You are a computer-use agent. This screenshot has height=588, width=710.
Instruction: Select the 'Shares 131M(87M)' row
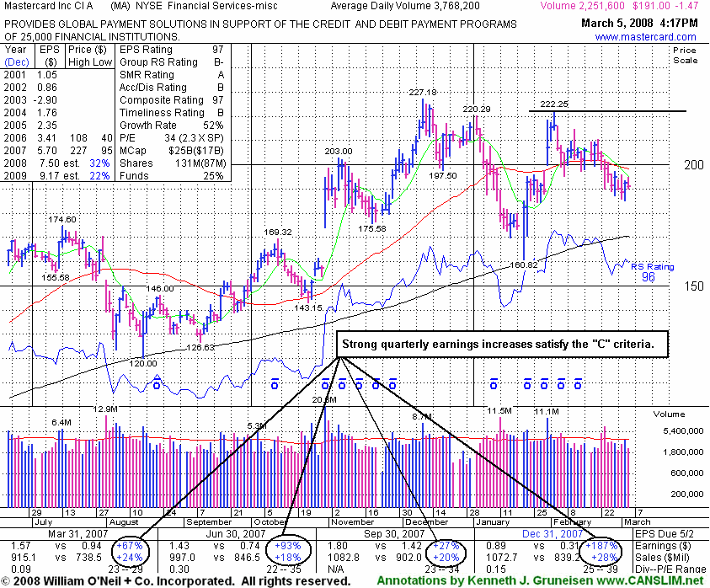pos(172,163)
